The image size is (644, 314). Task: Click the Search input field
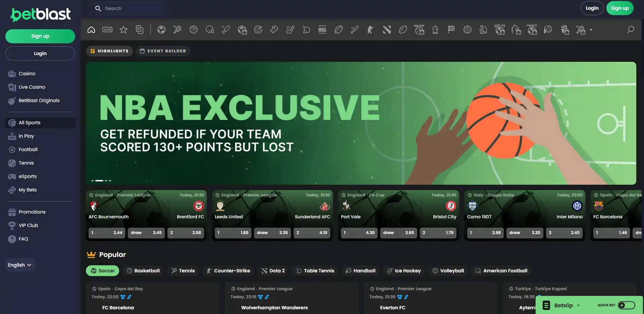tap(129, 8)
